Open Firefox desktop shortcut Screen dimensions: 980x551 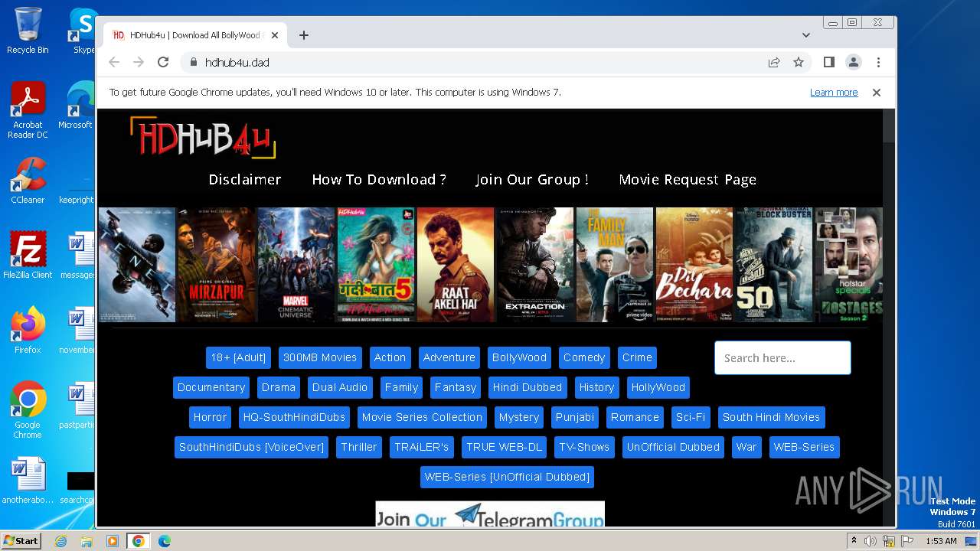(28, 331)
